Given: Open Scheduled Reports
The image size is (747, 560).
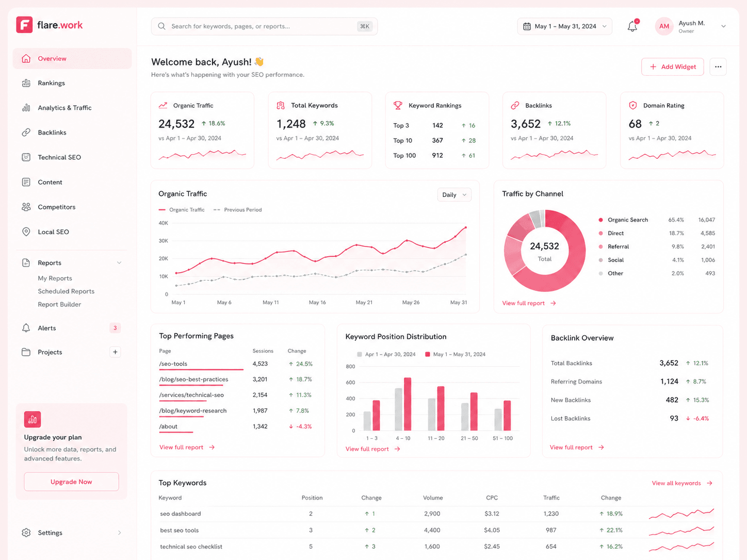Looking at the screenshot, I should click(66, 291).
